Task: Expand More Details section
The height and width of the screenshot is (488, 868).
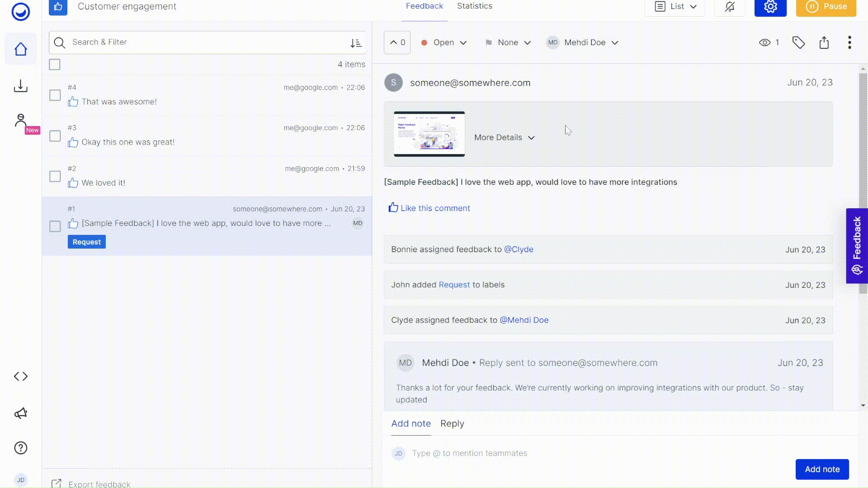Action: (504, 137)
